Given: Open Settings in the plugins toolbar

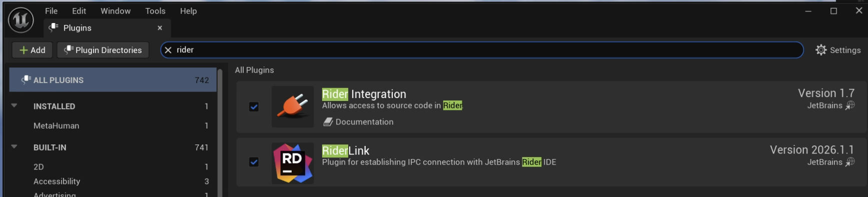Looking at the screenshot, I should [x=838, y=50].
